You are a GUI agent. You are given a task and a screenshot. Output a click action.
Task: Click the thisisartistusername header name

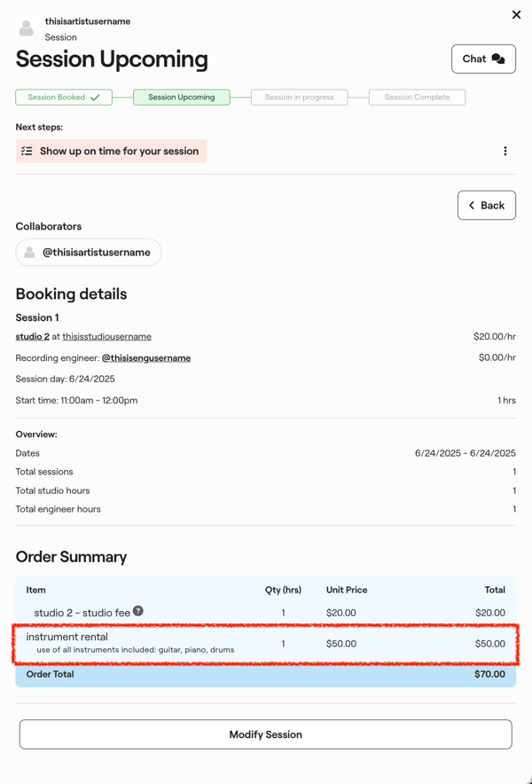88,21
